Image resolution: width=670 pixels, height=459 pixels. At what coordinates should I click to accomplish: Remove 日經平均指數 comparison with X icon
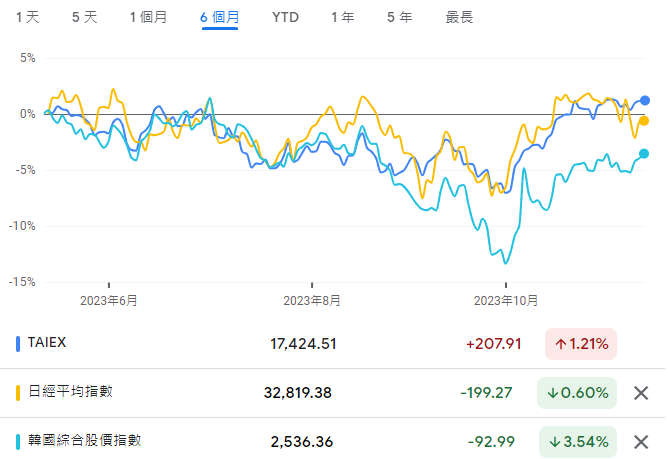coord(641,393)
